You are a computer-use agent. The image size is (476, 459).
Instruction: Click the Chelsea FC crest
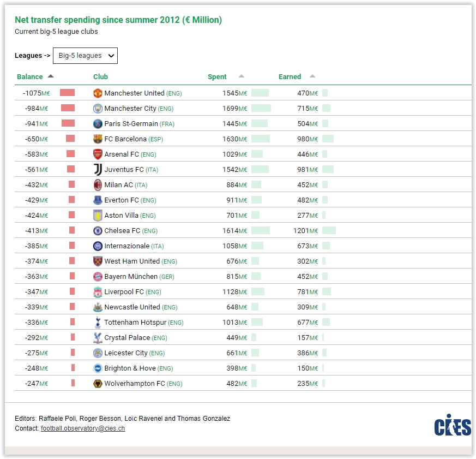coord(98,230)
